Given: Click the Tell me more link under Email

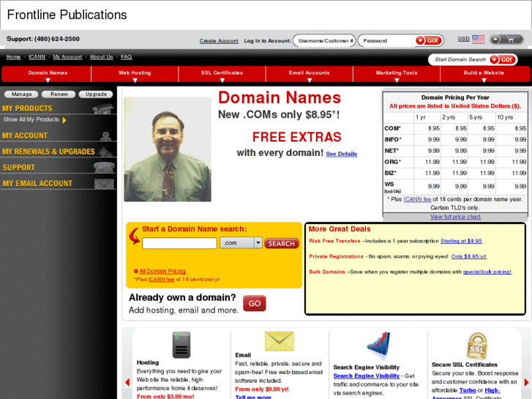Looking at the screenshot, I should (253, 397).
